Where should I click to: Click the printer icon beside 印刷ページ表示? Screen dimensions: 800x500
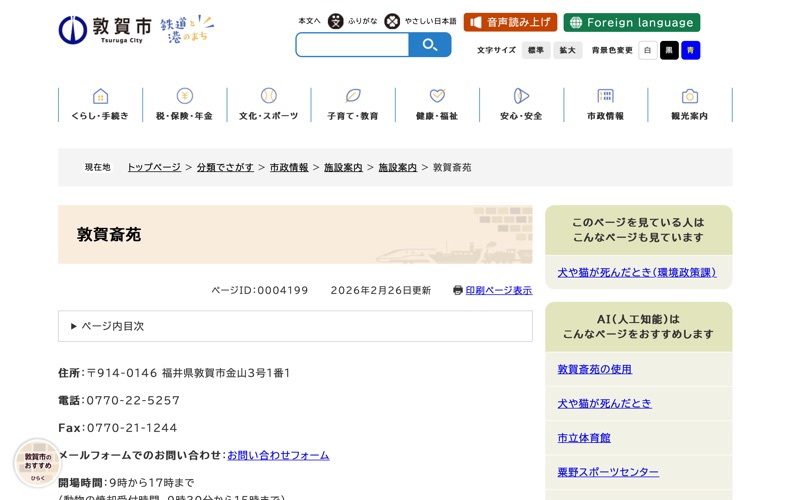tap(458, 290)
